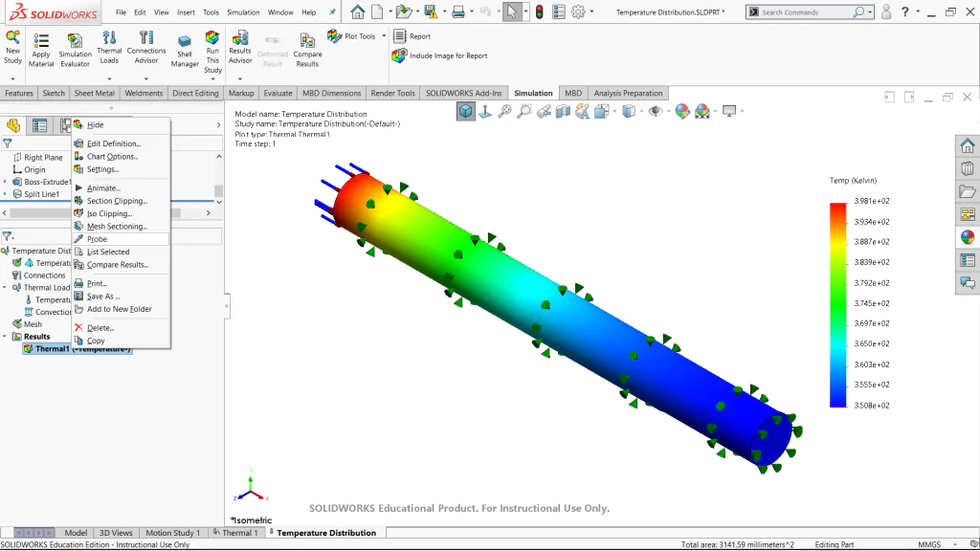Open the SOLIDWORKS home icon
The height and width of the screenshot is (551, 980).
point(358,11)
